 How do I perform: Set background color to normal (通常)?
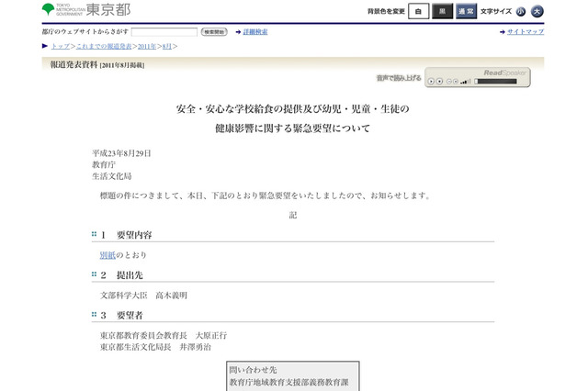point(466,11)
